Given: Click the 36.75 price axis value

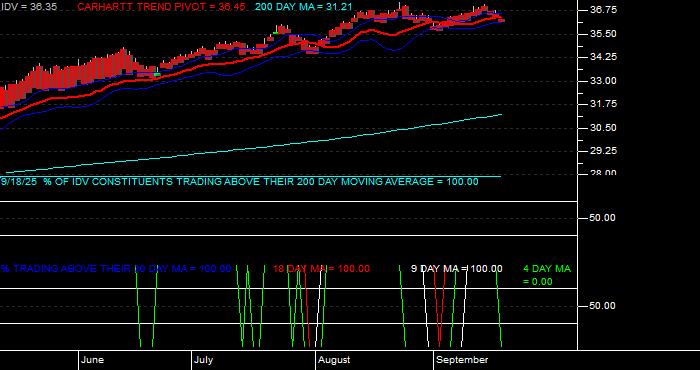Looking at the screenshot, I should (x=604, y=10).
